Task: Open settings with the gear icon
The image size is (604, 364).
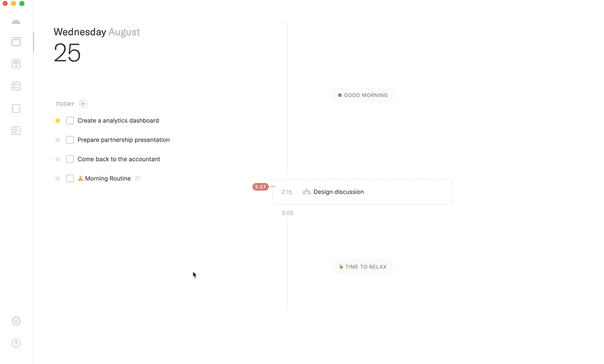Action: [x=16, y=321]
